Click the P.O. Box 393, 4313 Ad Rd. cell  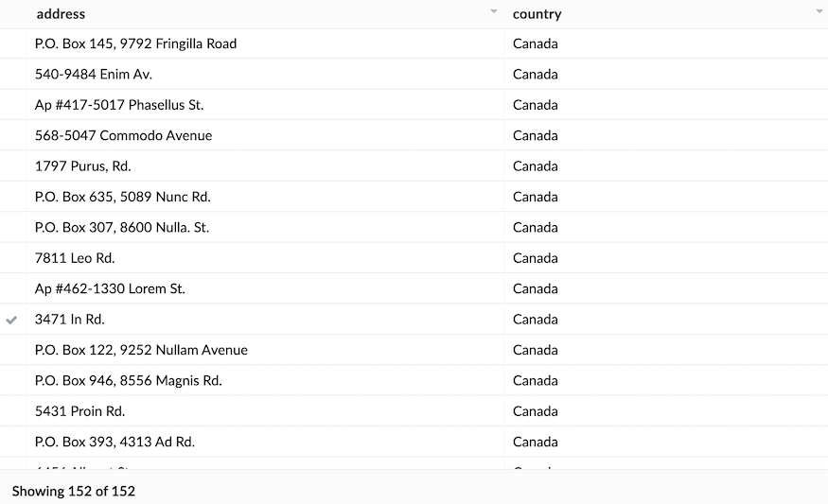click(x=115, y=442)
